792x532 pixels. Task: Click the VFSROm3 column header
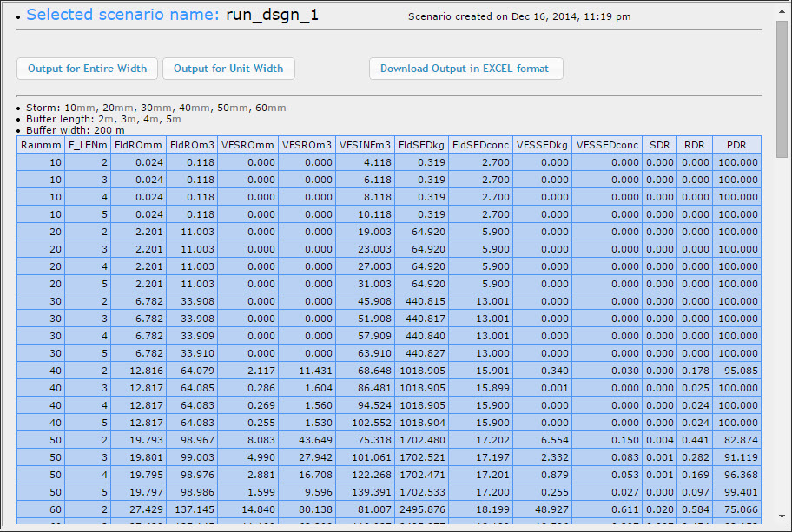point(307,145)
